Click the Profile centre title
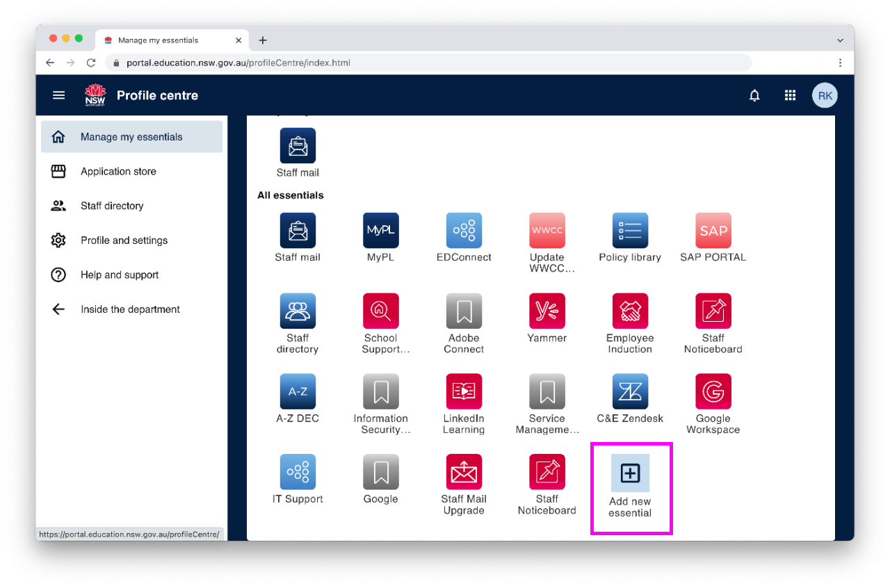The height and width of the screenshot is (588, 890). tap(157, 96)
